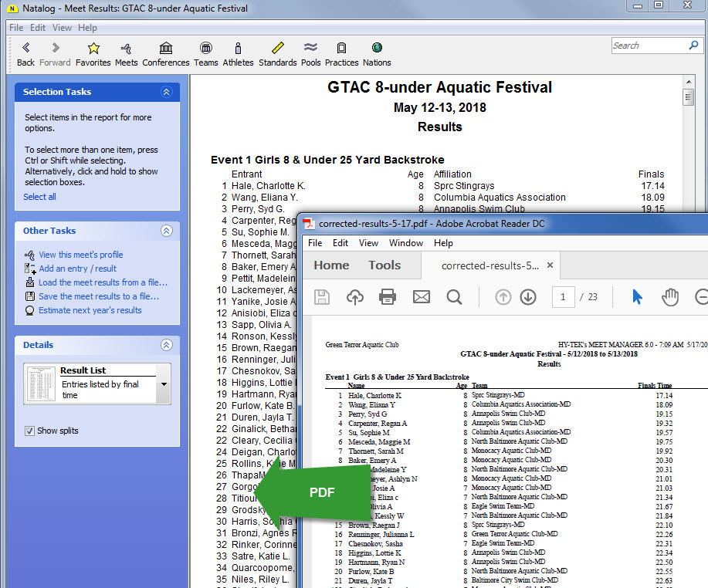This screenshot has width=708, height=588.
Task: Click Load the meet results from a file
Action: tap(103, 282)
